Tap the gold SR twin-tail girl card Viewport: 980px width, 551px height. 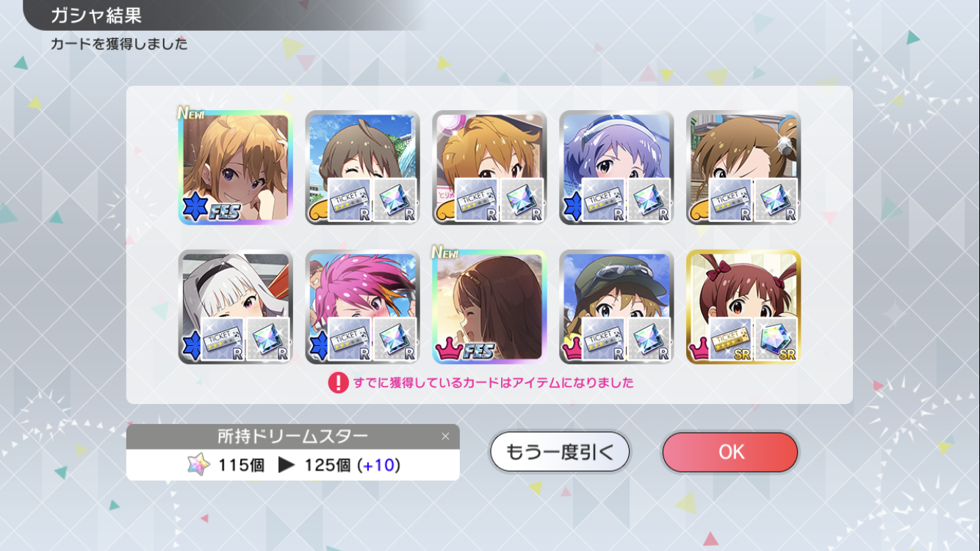pyautogui.click(x=743, y=306)
